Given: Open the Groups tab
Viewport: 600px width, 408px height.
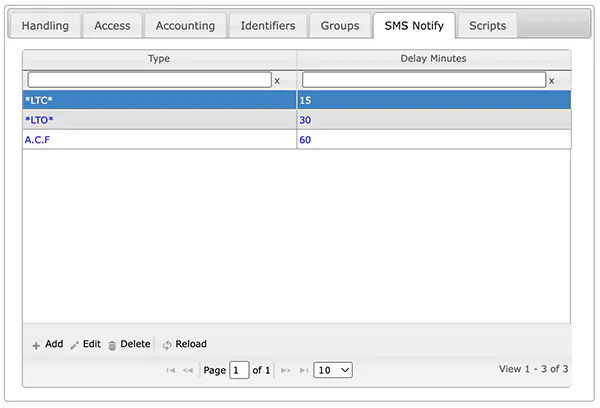Looking at the screenshot, I should coord(340,26).
